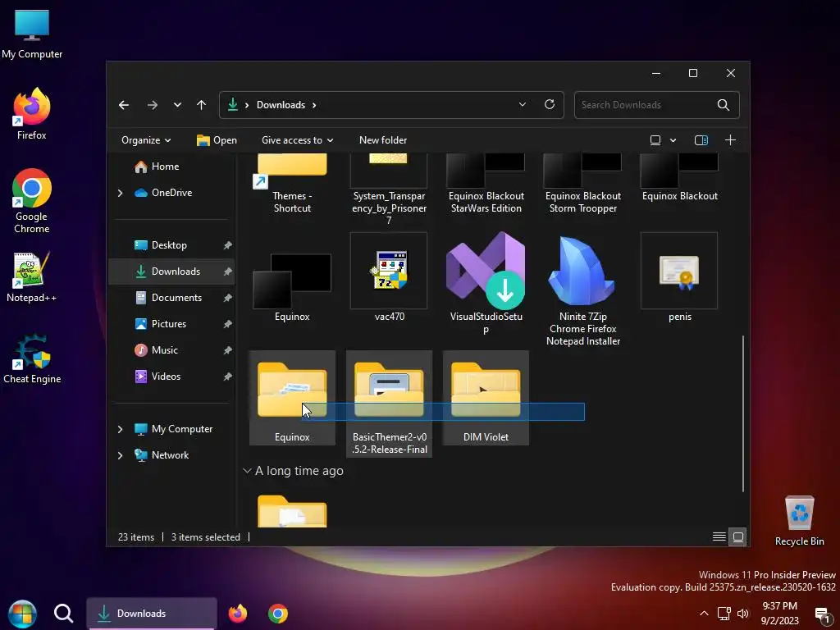
Task: Click the Open toolbar button
Action: point(217,140)
